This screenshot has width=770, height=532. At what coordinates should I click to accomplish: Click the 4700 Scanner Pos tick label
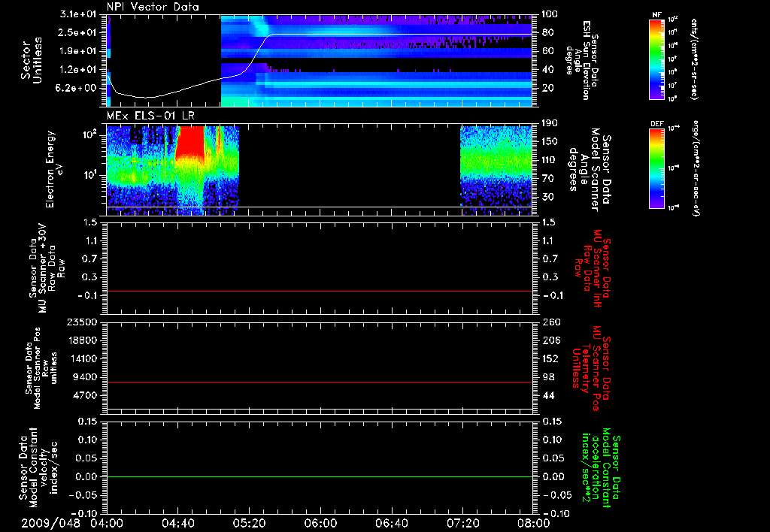point(84,395)
